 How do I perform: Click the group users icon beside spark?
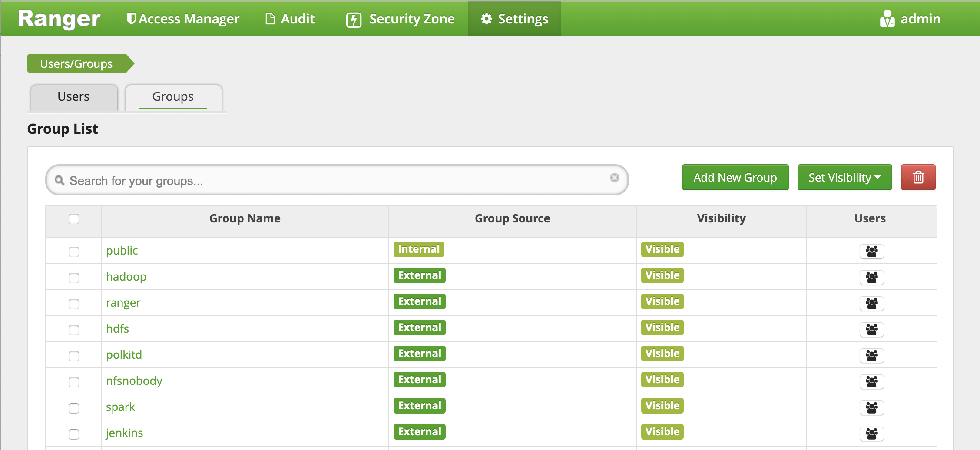pos(872,407)
